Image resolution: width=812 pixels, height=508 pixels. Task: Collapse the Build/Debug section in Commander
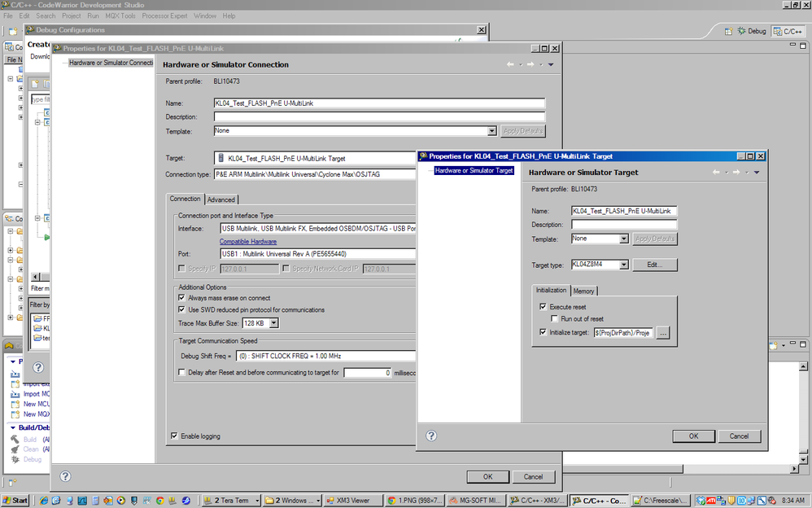coord(13,427)
